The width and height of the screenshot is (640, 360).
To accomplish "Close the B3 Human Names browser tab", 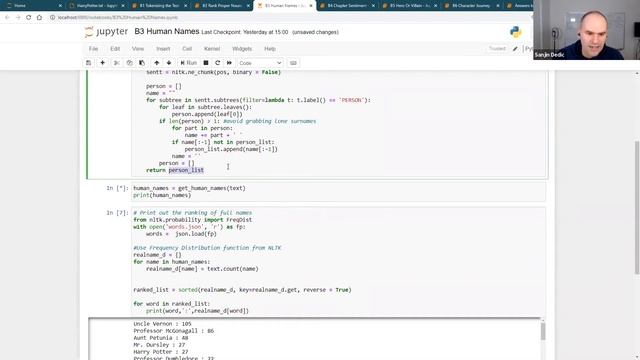I will 311,6.
